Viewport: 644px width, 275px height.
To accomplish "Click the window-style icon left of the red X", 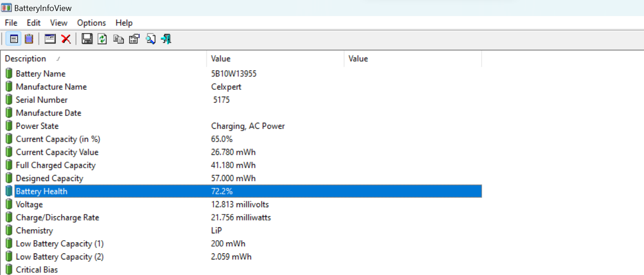I will pyautogui.click(x=50, y=39).
